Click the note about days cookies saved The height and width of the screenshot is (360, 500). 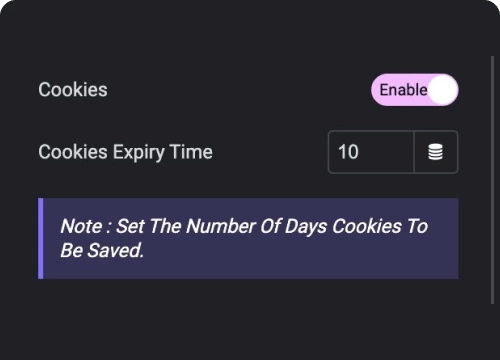pyautogui.click(x=248, y=239)
